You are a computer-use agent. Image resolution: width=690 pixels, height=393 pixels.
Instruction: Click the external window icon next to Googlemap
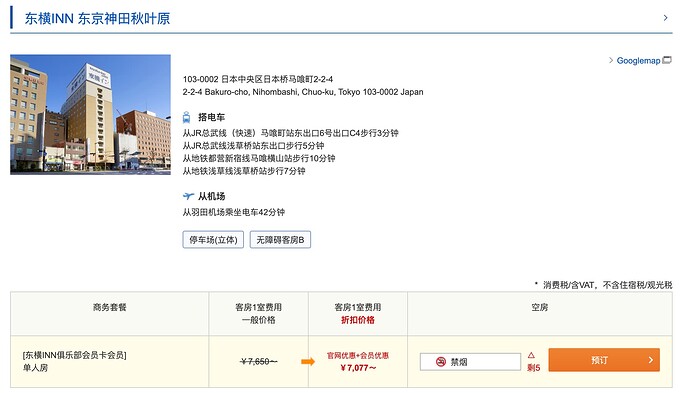tap(667, 60)
